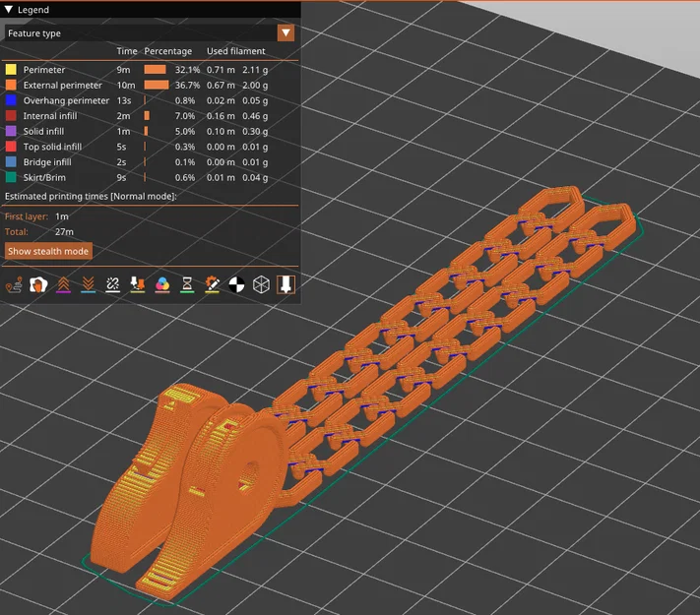This screenshot has height=615, width=700.
Task: Click blue Overhang perimeter color swatch
Action: click(x=11, y=100)
